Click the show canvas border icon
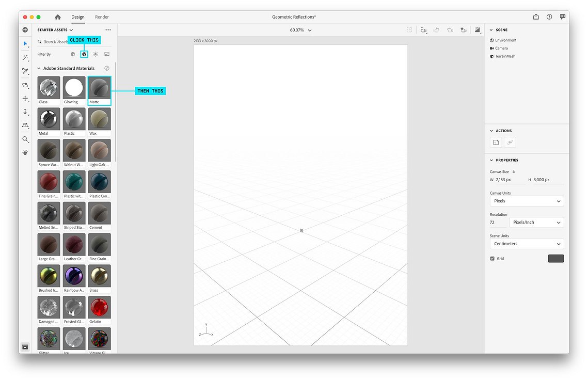Screen dimensions: 588x380 tap(409, 30)
